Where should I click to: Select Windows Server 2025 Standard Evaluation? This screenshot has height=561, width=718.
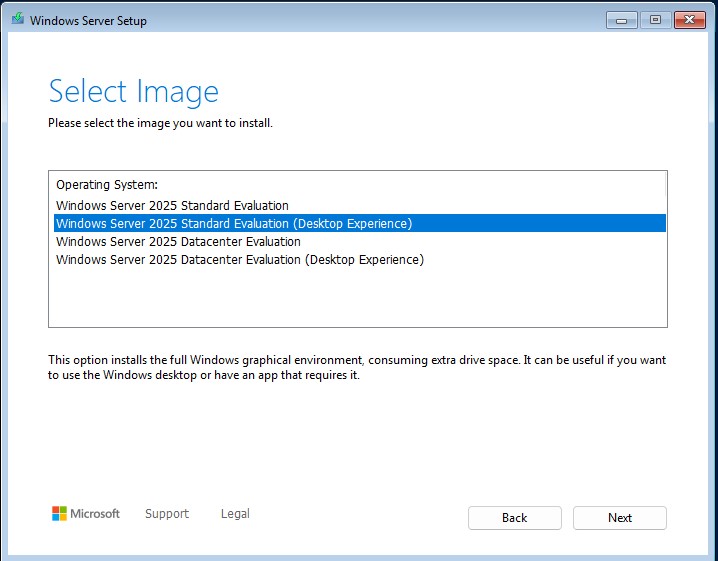coord(172,206)
